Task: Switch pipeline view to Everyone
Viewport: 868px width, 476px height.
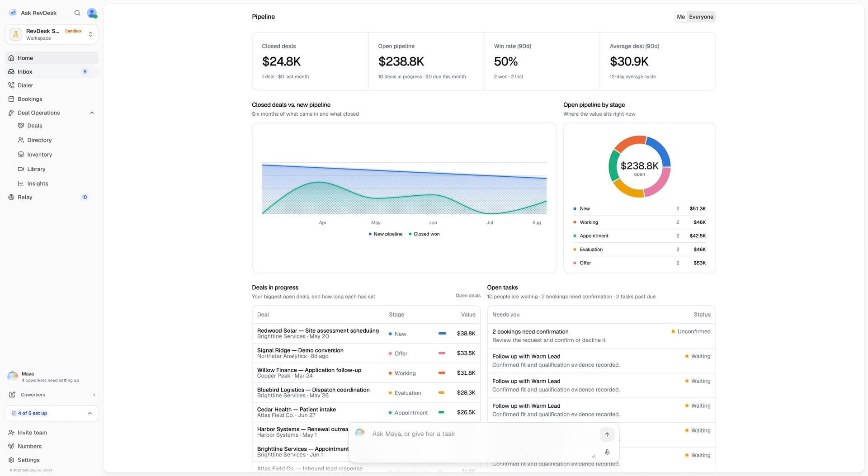Action: (x=701, y=17)
